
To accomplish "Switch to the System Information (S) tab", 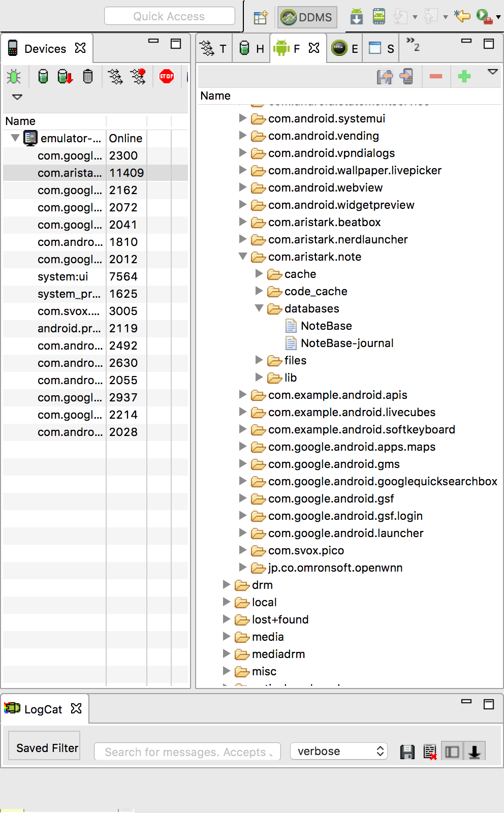I will pos(381,49).
